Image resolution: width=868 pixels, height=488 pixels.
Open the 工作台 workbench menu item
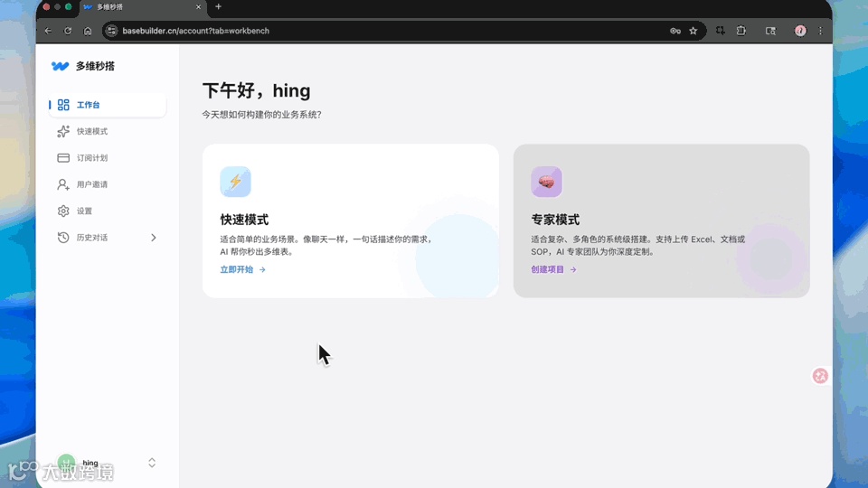(x=108, y=105)
